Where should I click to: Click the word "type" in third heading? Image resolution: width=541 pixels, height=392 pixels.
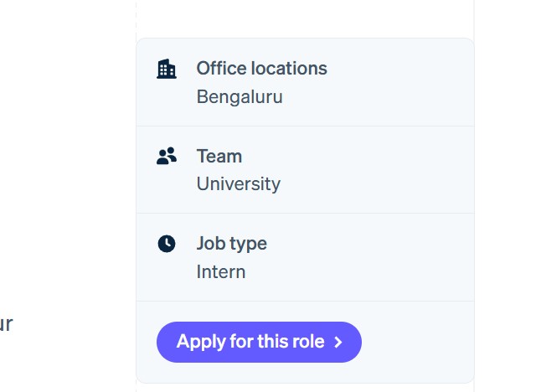tap(249, 244)
